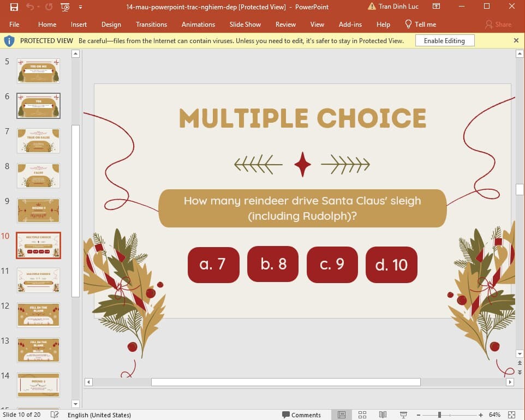Dismiss the Protected View warning bar
The width and height of the screenshot is (525, 420).
(516, 40)
